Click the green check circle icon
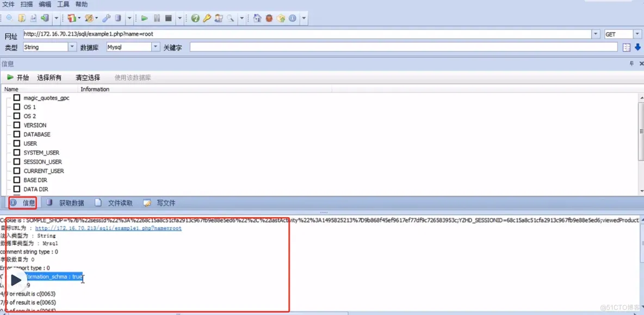644x315 pixels. pyautogui.click(x=195, y=18)
